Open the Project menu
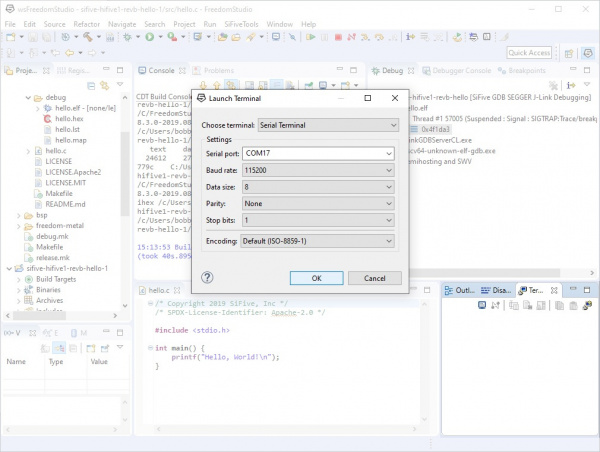 [184, 24]
